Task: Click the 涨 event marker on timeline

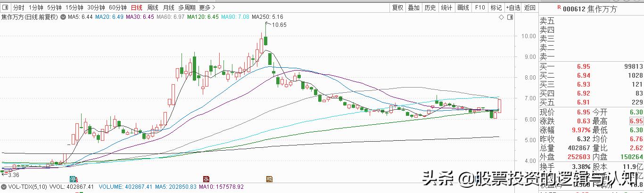Action: pos(206,179)
